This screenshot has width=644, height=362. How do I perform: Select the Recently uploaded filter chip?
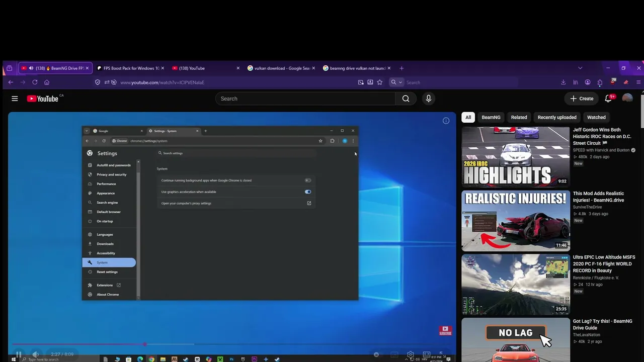pyautogui.click(x=557, y=117)
